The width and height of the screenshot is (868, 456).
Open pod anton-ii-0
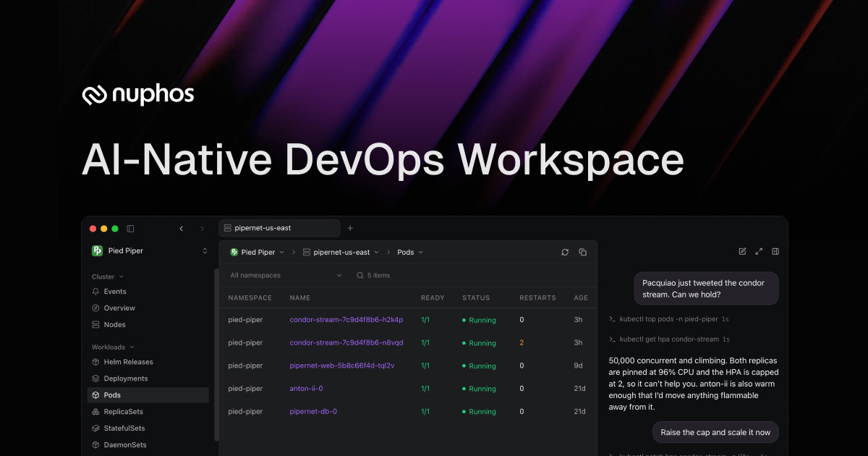pyautogui.click(x=306, y=389)
